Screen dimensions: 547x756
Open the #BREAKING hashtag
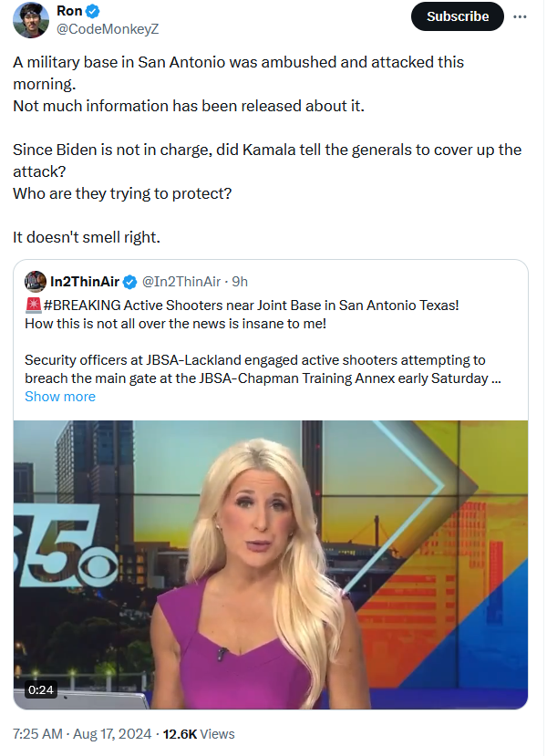82,306
